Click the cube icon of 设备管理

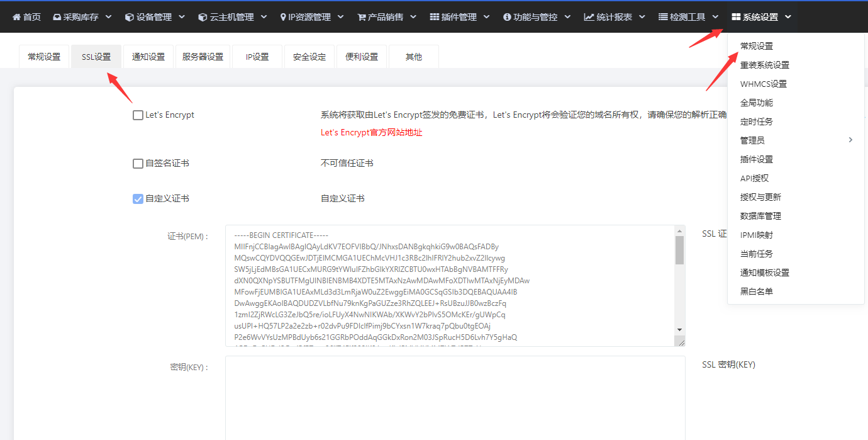pyautogui.click(x=130, y=17)
